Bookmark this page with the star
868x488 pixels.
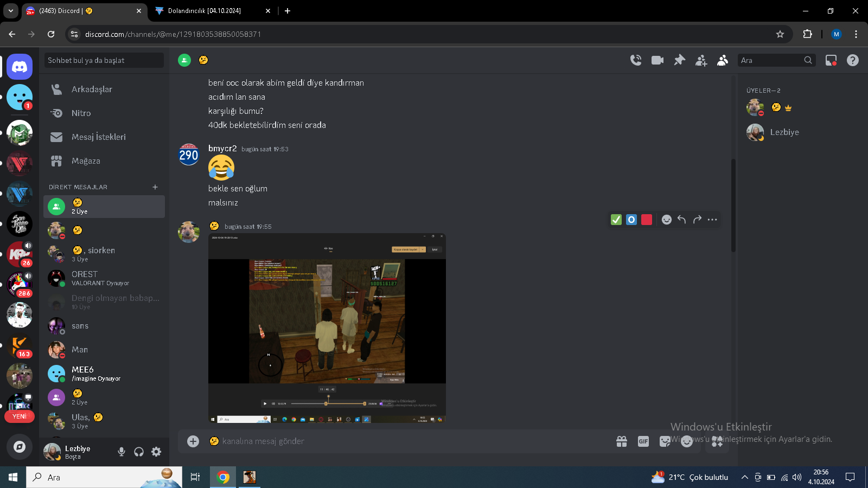point(780,34)
